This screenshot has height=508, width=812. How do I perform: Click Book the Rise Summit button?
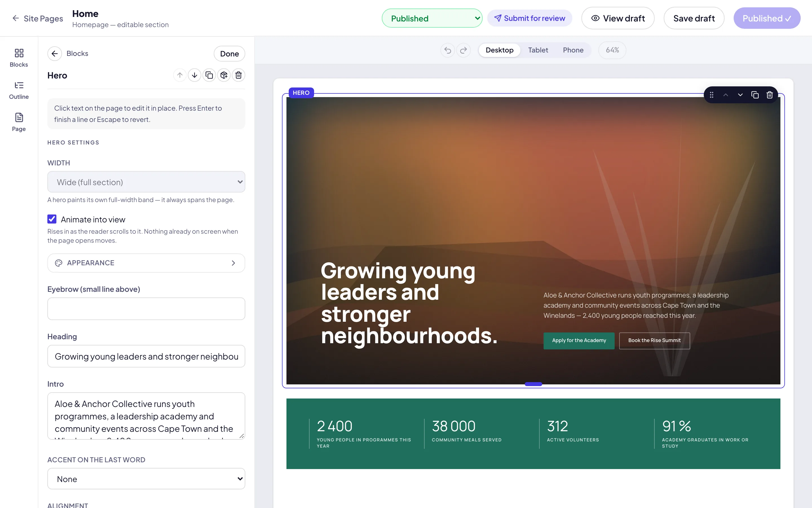[654, 341]
